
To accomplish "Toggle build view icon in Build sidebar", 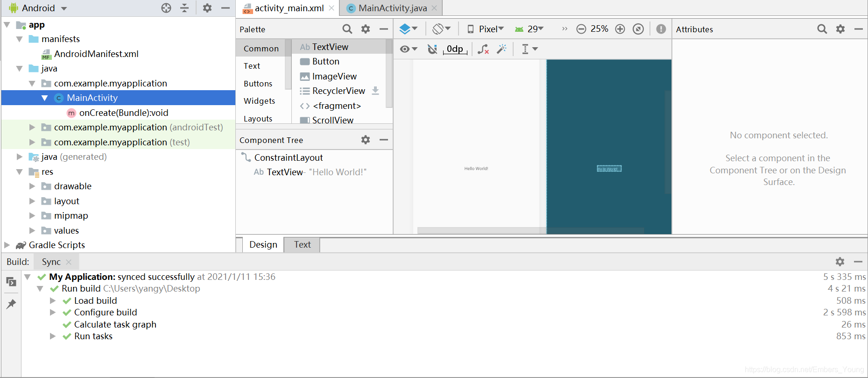I will pyautogui.click(x=11, y=282).
